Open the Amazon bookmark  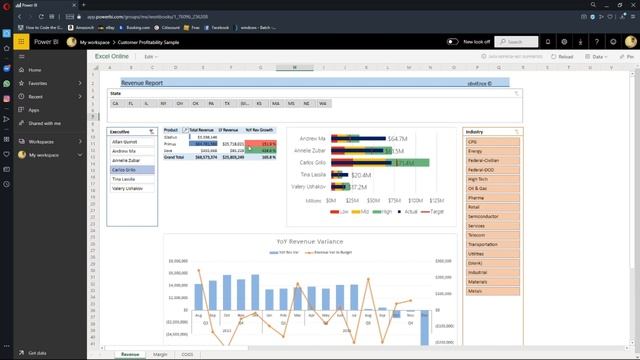(81, 28)
